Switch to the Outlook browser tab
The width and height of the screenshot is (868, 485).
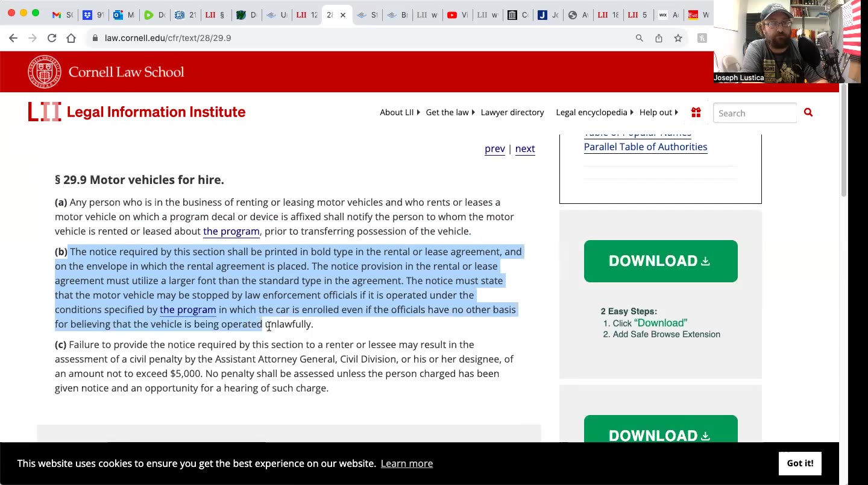123,14
